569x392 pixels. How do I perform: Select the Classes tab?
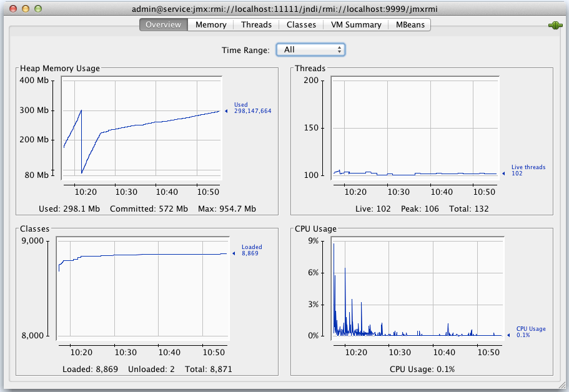pyautogui.click(x=301, y=24)
